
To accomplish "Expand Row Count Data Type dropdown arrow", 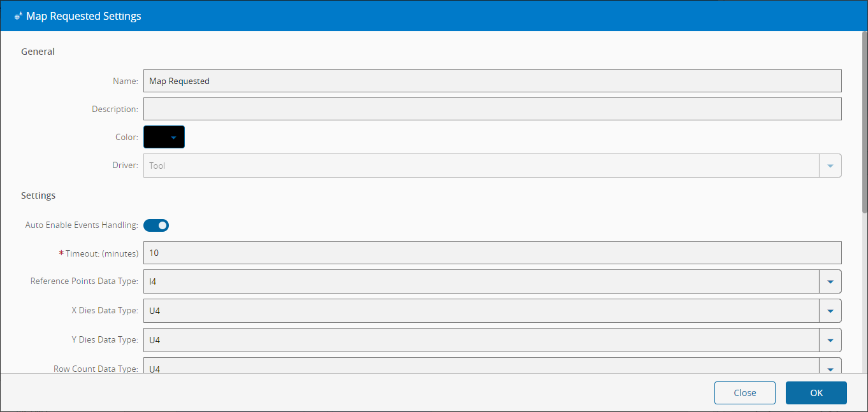I will tap(830, 368).
